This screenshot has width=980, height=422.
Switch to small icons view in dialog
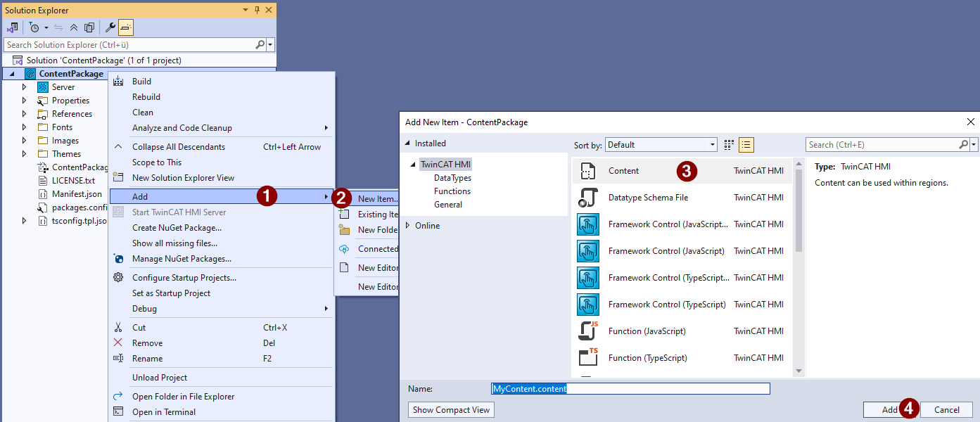tap(729, 145)
